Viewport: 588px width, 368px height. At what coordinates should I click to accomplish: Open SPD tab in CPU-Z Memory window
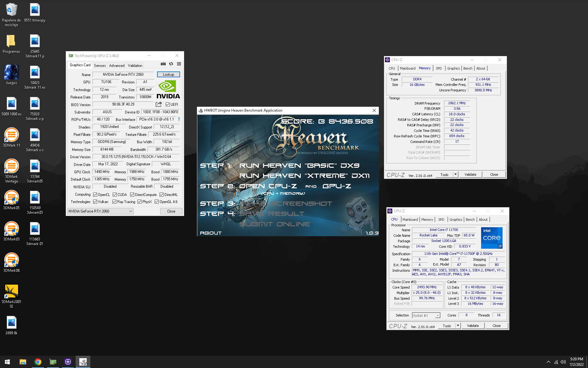click(439, 68)
